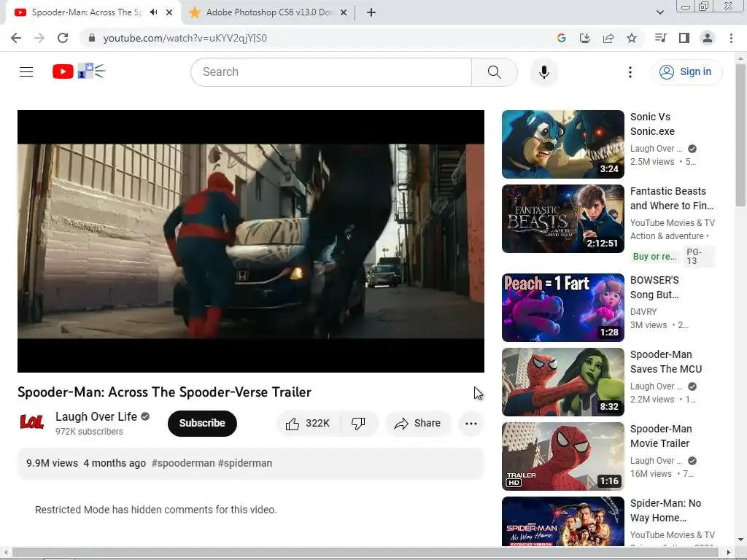Toggle Chrome side panel icon
747x560 pixels.
click(x=684, y=38)
